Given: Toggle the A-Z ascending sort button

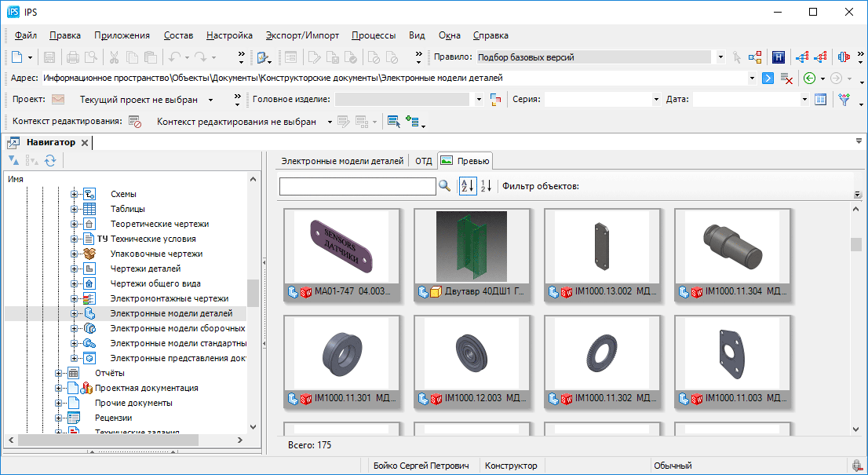Looking at the screenshot, I should (x=467, y=186).
